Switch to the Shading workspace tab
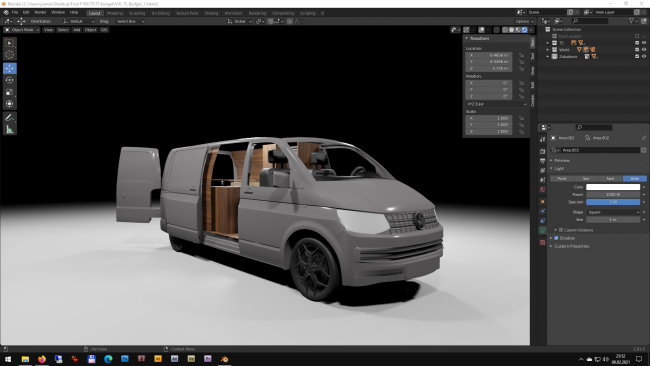The image size is (650, 366). click(211, 13)
